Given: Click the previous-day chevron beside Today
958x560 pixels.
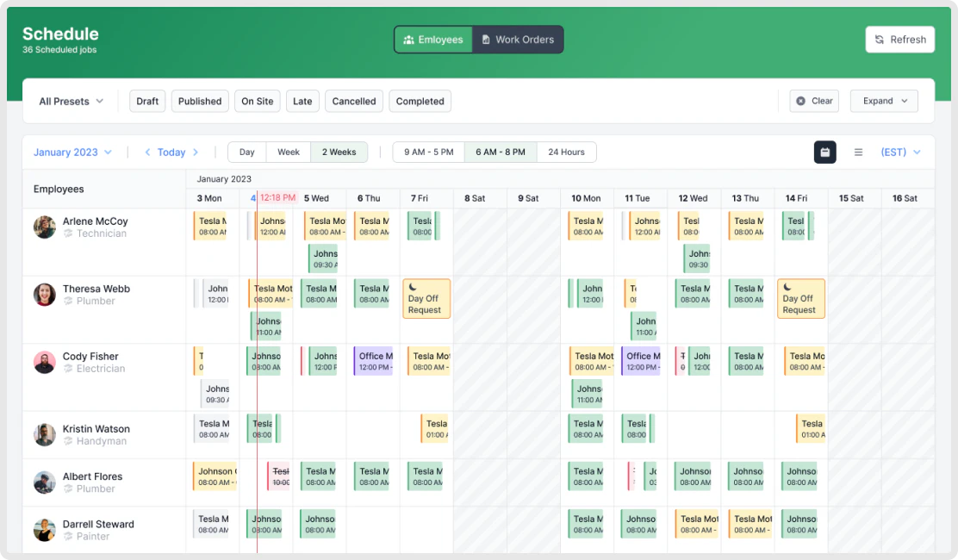Looking at the screenshot, I should pos(147,152).
